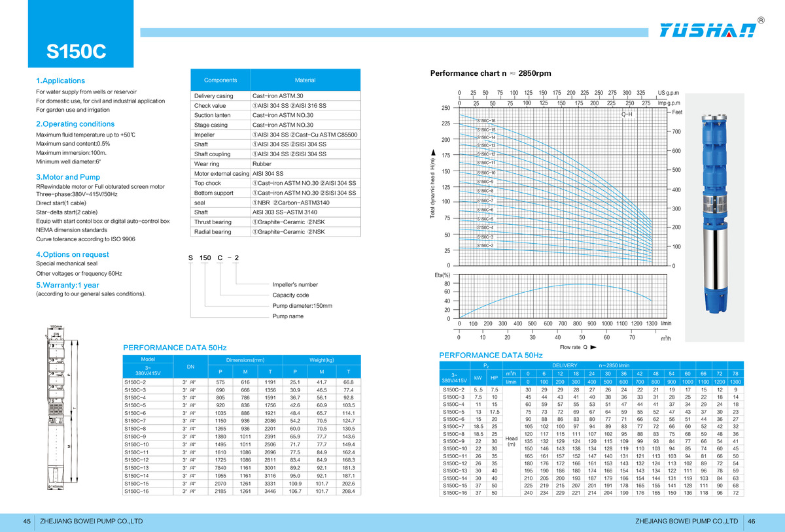785x532 pixels.
Task: Click the 'Weight(kg)' column header
Action: coord(322,360)
